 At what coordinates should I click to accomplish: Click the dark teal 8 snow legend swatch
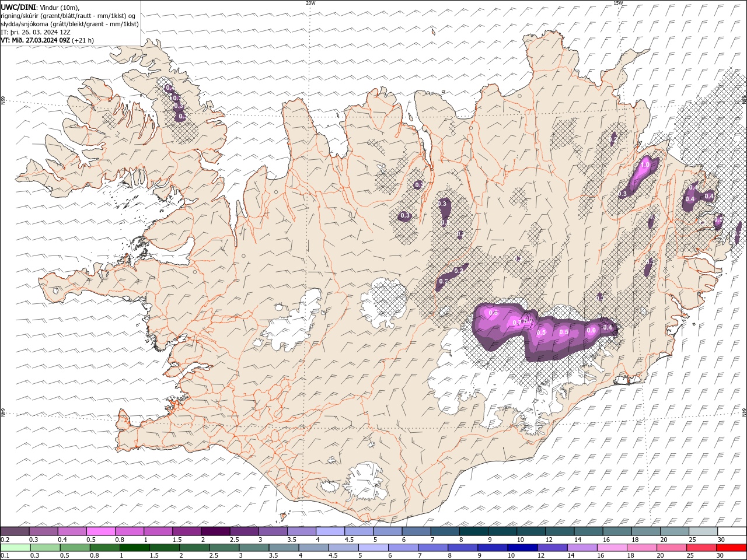pyautogui.click(x=473, y=531)
